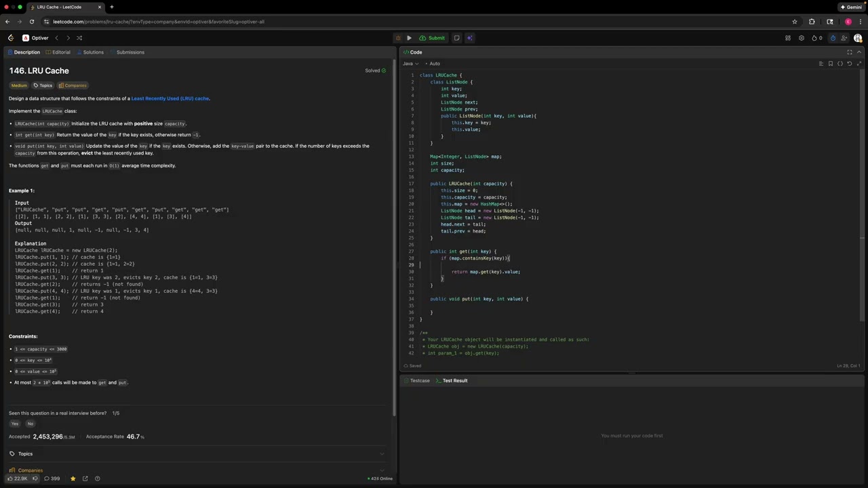This screenshot has height=488, width=868.
Task: Click the Saved status in the editor footer
Action: [413, 366]
